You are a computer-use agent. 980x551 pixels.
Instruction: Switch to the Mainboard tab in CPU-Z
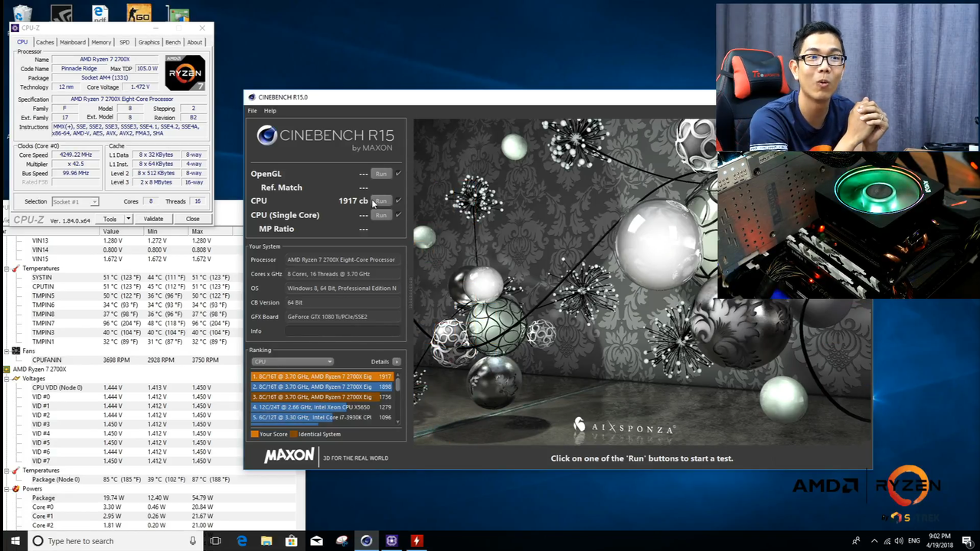(73, 42)
